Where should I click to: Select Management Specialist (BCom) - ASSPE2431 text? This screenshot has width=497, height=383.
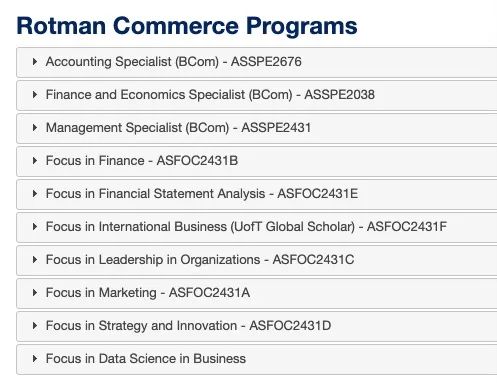tap(178, 128)
